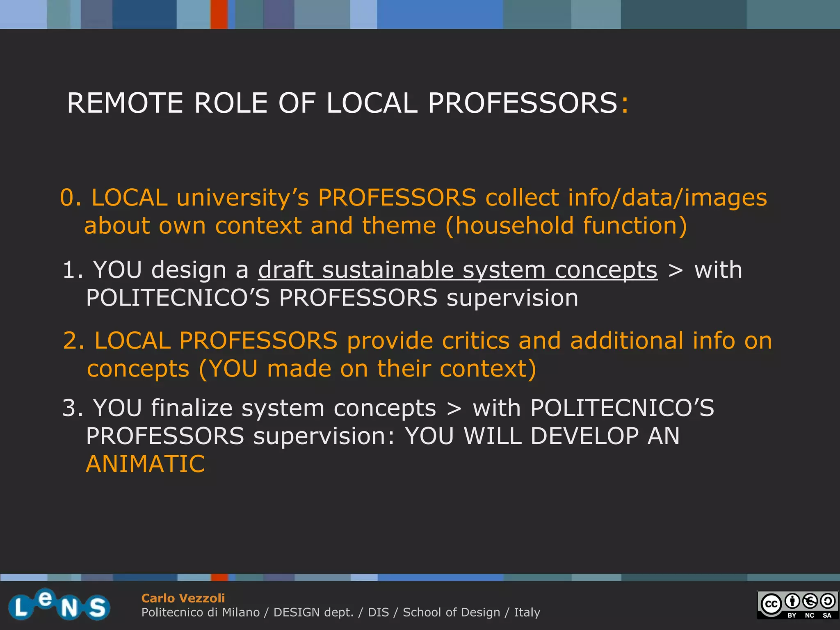Screen dimensions: 840x630
Task: Click the author name "Carlo Vezzoli"
Action: [183, 598]
